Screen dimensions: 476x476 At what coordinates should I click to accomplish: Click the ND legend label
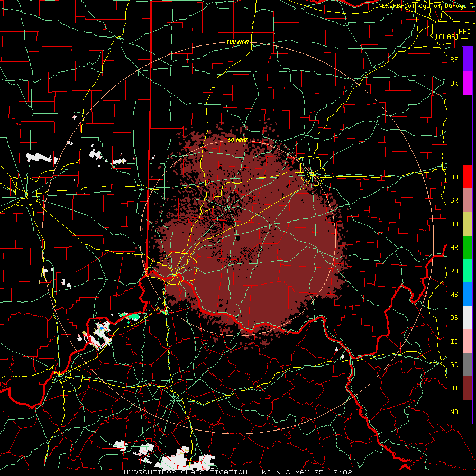[454, 412]
